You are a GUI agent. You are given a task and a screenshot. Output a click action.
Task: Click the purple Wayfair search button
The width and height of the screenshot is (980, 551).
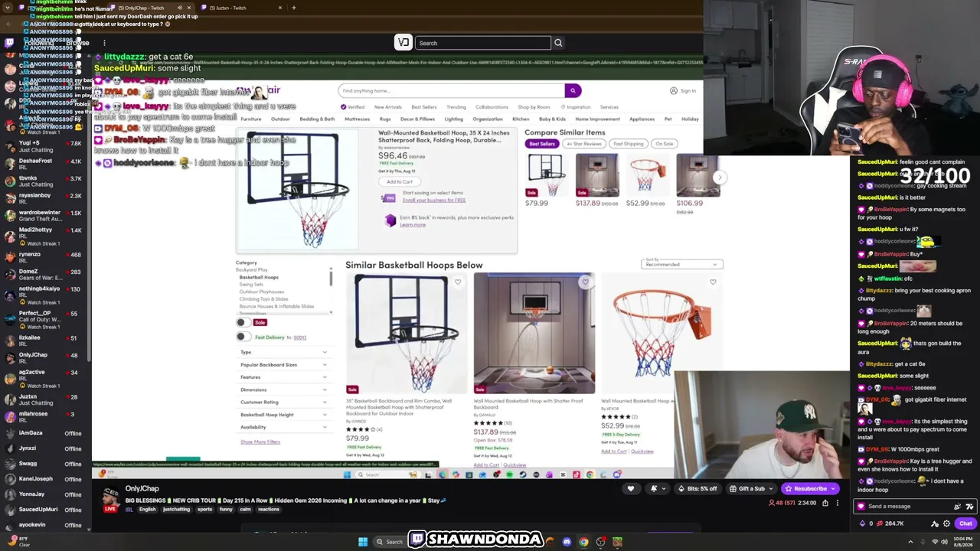[573, 90]
